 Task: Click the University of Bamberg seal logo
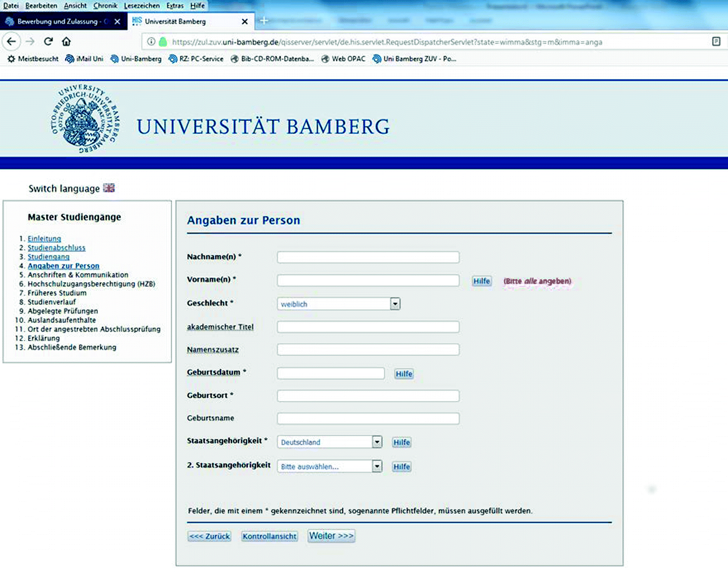(85, 118)
